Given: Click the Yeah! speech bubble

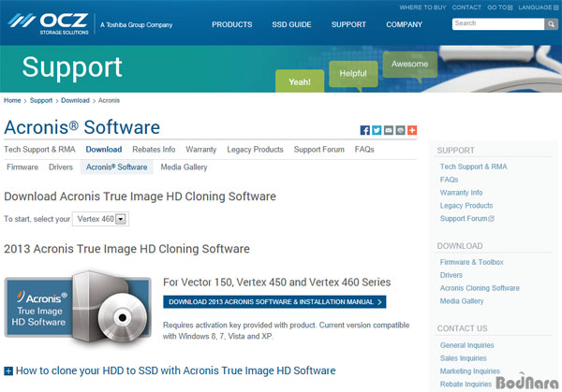Looking at the screenshot, I should 300,81.
